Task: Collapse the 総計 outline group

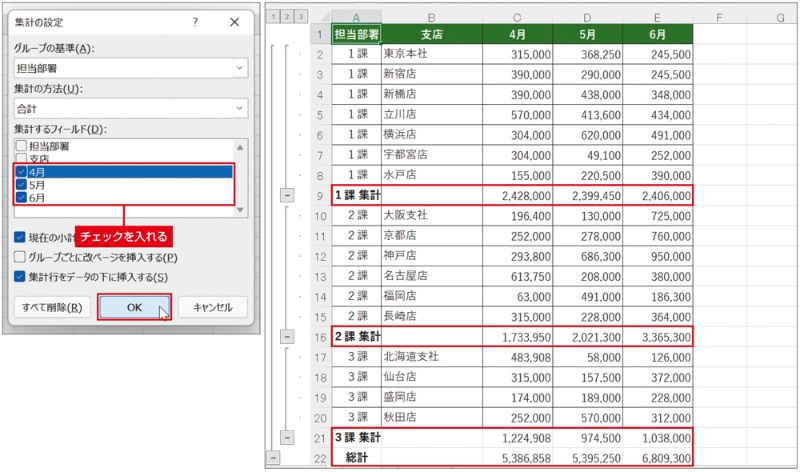Action: pos(273,457)
